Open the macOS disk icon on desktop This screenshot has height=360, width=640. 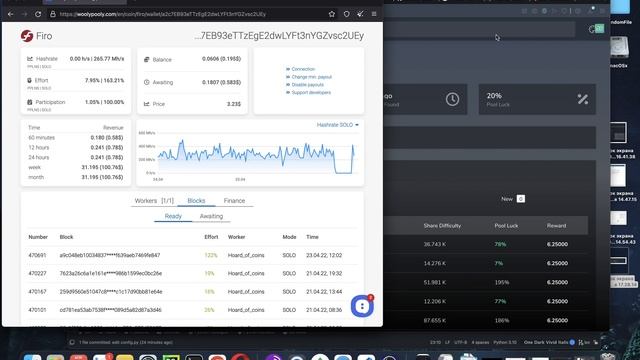[619, 47]
